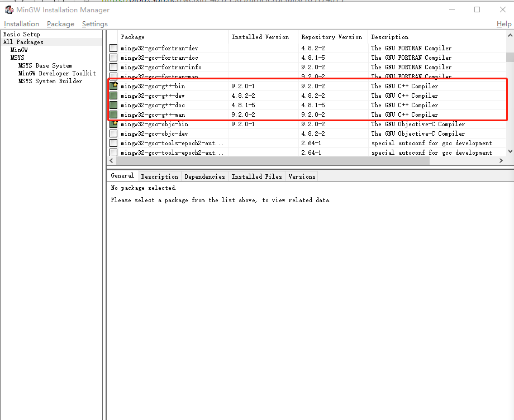Viewport: 514px width, 420px height.
Task: Select All Packages in the left tree
Action: pyautogui.click(x=23, y=42)
